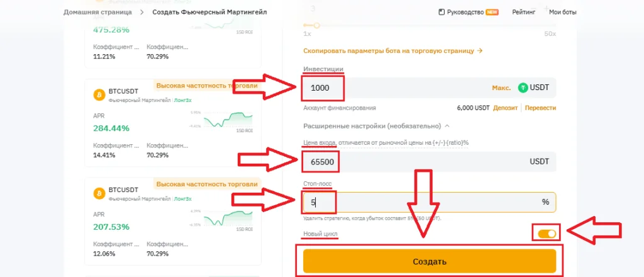Click BTCUSDT title on the 207.53% card

pyautogui.click(x=124, y=190)
